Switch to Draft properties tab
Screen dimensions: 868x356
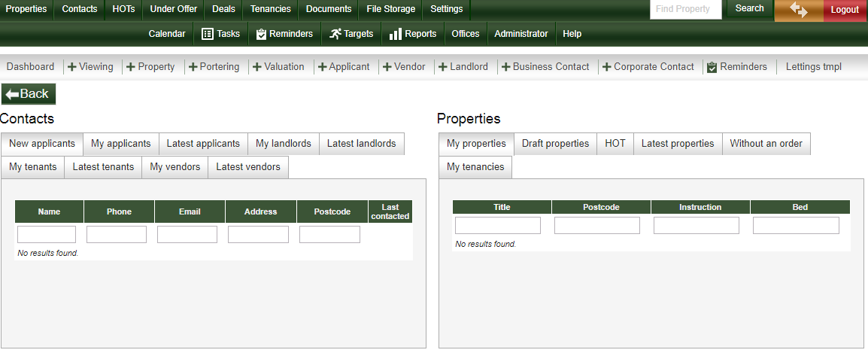[x=555, y=144]
